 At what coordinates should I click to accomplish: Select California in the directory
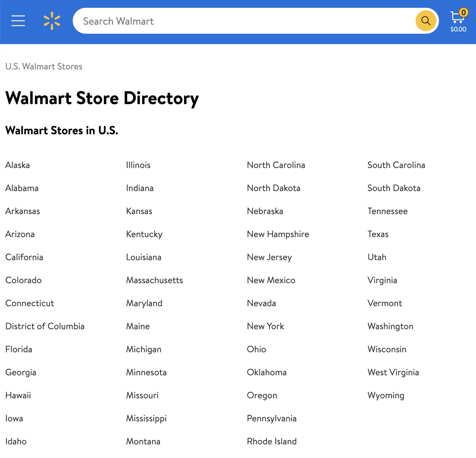point(24,257)
